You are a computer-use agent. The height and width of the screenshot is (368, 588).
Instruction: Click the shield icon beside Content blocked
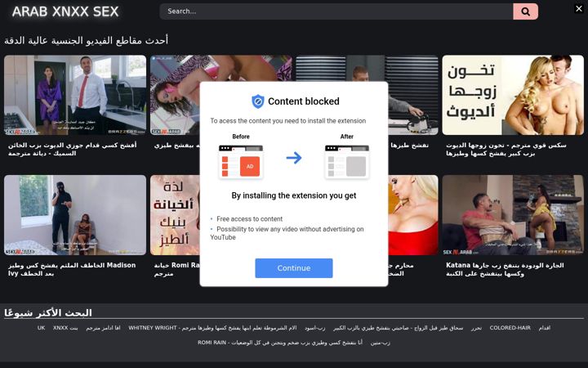(257, 101)
